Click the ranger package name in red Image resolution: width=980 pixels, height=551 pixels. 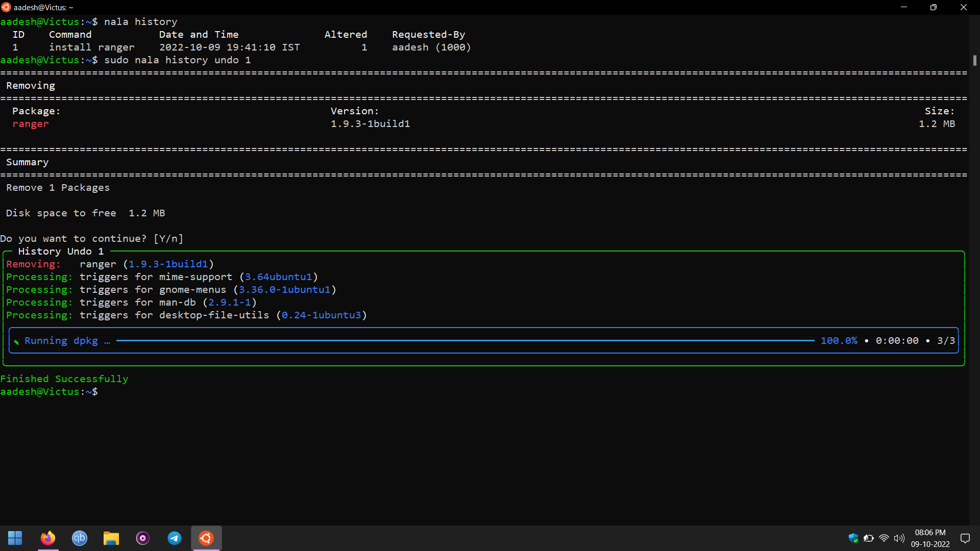[31, 123]
